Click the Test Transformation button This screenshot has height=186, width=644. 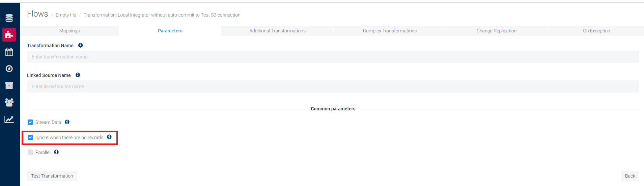pos(52,176)
